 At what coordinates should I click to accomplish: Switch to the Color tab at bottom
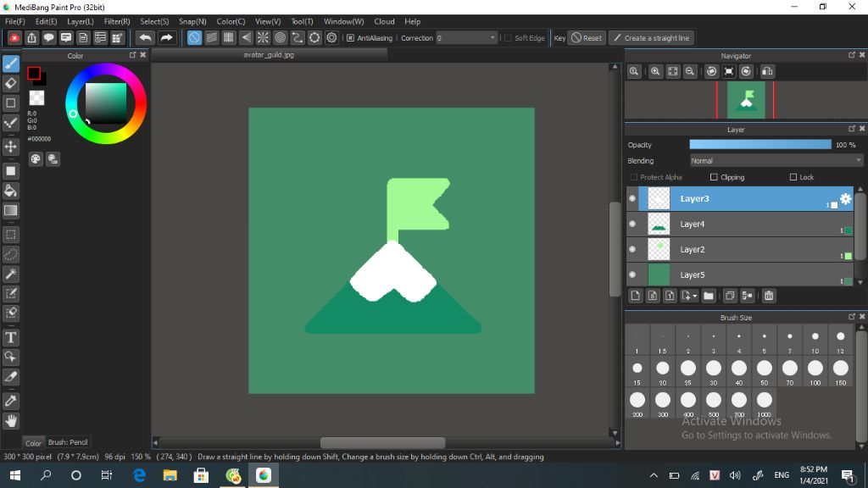(33, 442)
